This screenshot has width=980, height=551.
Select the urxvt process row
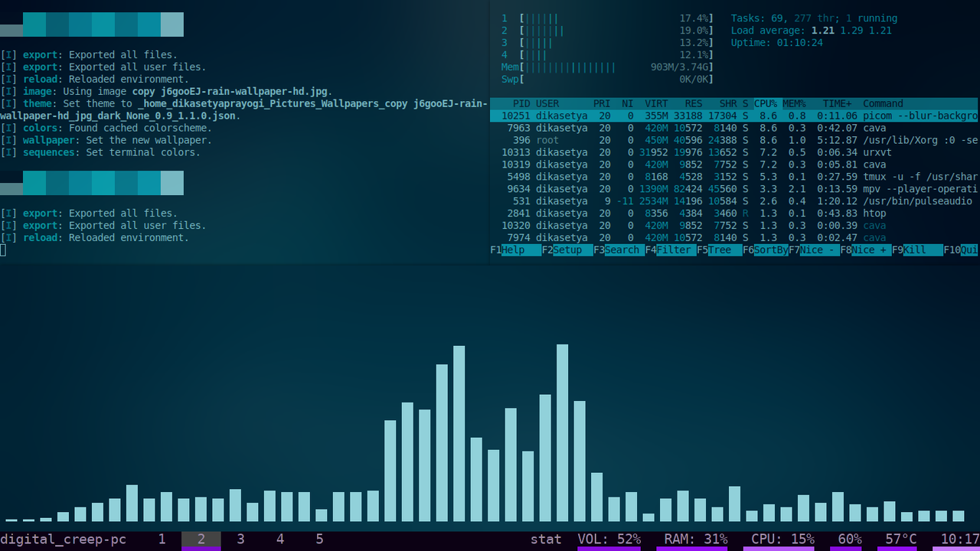point(734,152)
